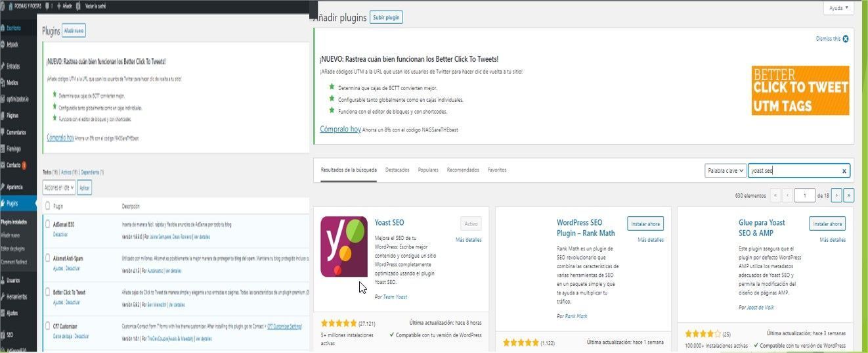Click the current page number field
This screenshot has width=868, height=353.
(x=804, y=195)
